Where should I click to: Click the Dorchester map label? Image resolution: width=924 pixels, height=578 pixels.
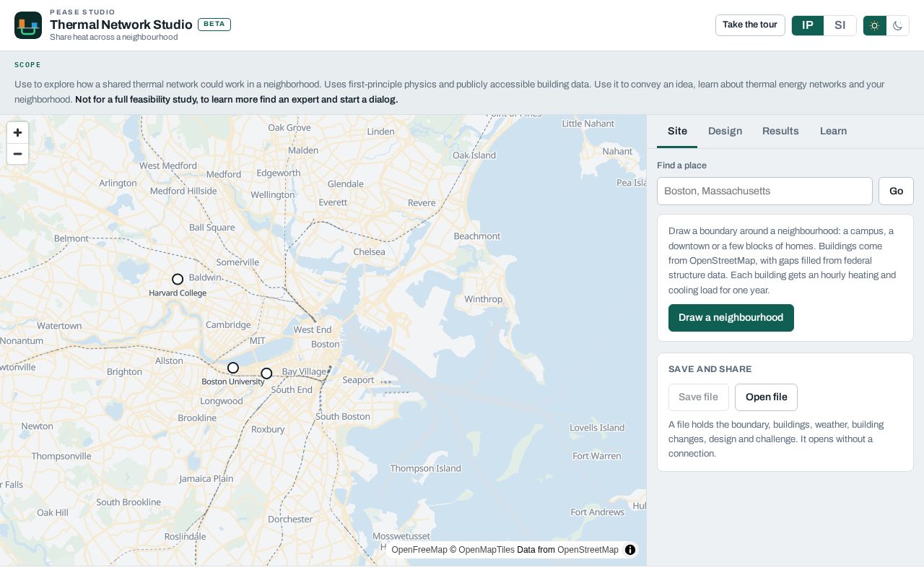point(290,519)
